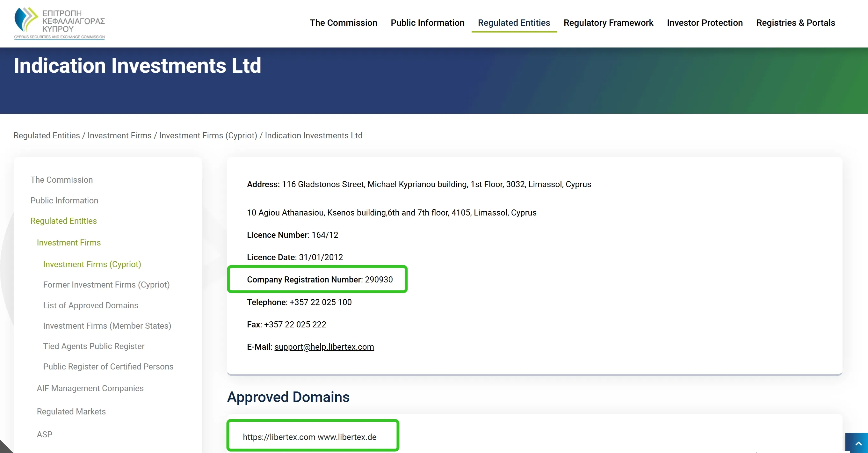Open Public Information in sidebar
The height and width of the screenshot is (453, 868).
tap(64, 201)
